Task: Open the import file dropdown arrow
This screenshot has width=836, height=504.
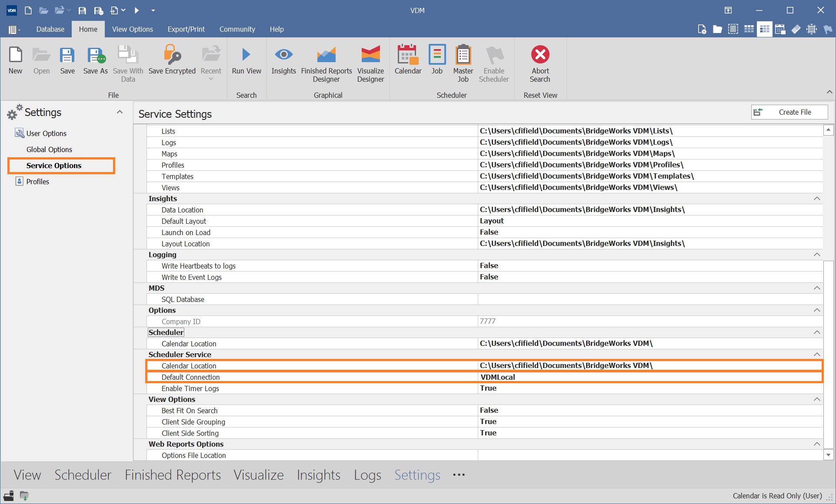Action: (123, 10)
